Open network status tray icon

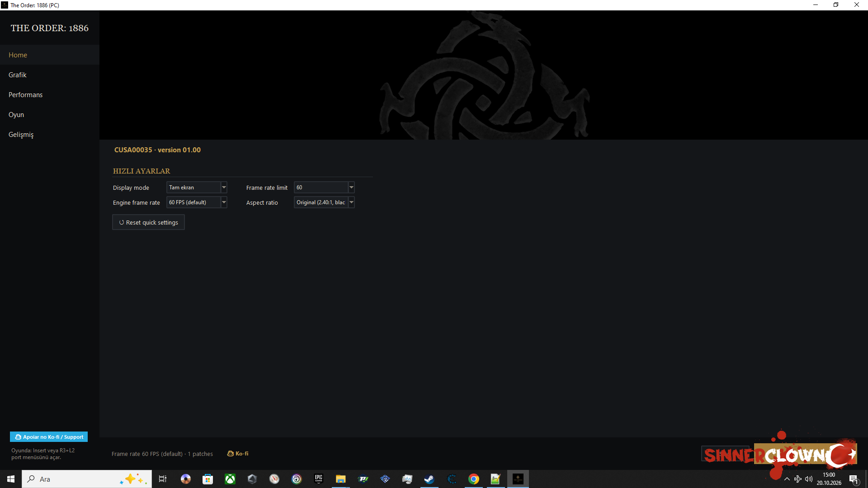(798, 479)
